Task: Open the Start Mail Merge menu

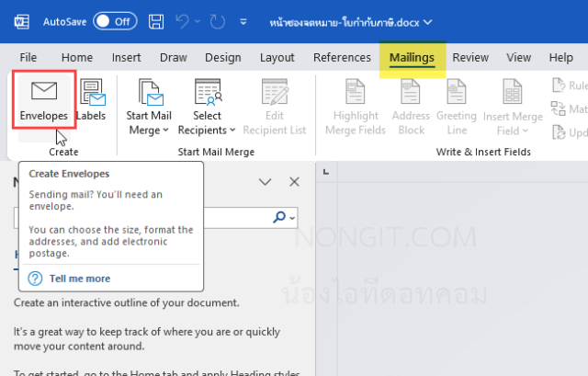Action: [x=149, y=107]
